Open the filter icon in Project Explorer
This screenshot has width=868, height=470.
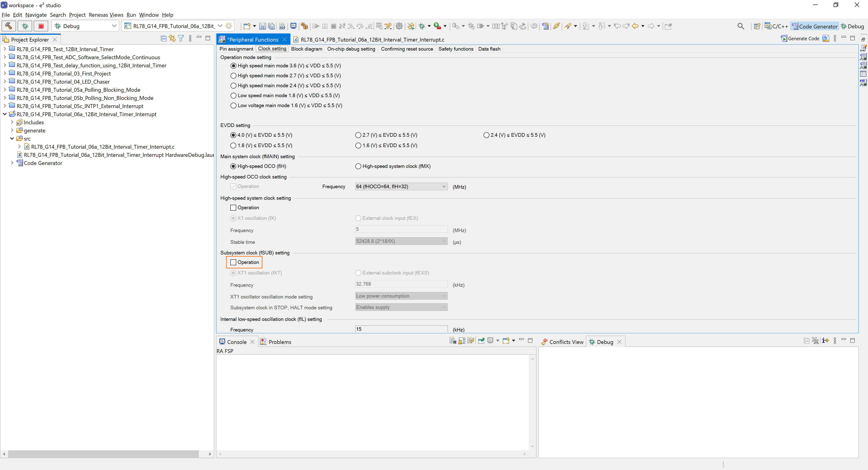[x=181, y=38]
